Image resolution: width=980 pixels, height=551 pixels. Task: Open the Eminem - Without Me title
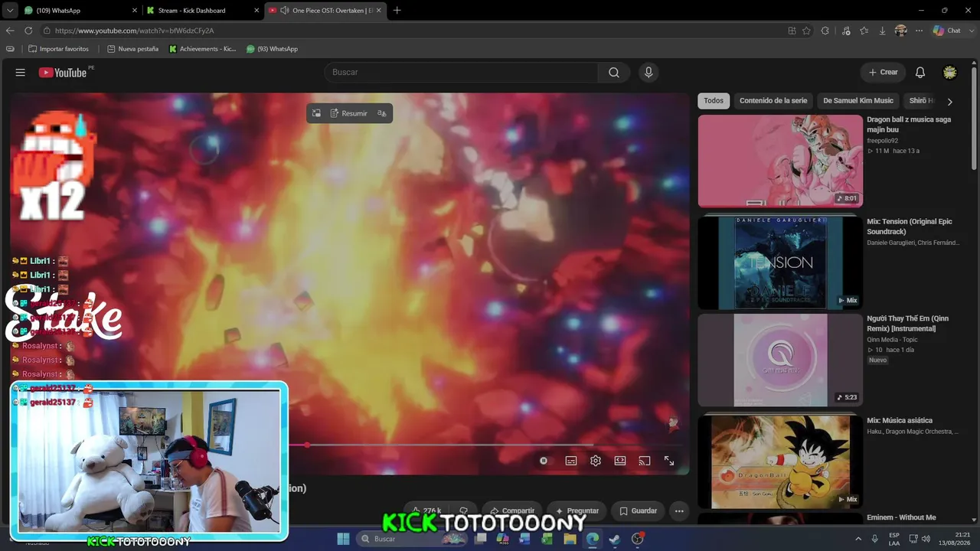click(x=901, y=517)
